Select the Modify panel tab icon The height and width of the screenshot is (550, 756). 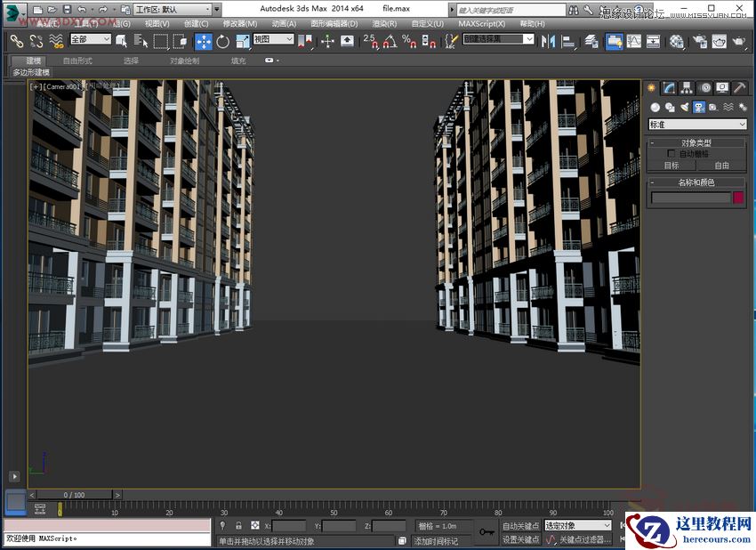click(669, 86)
